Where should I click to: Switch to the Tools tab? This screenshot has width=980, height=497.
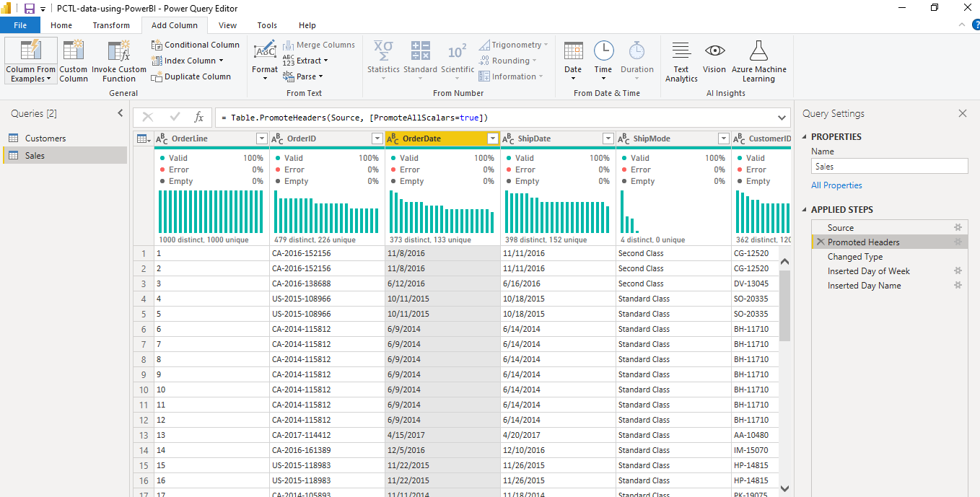click(267, 25)
